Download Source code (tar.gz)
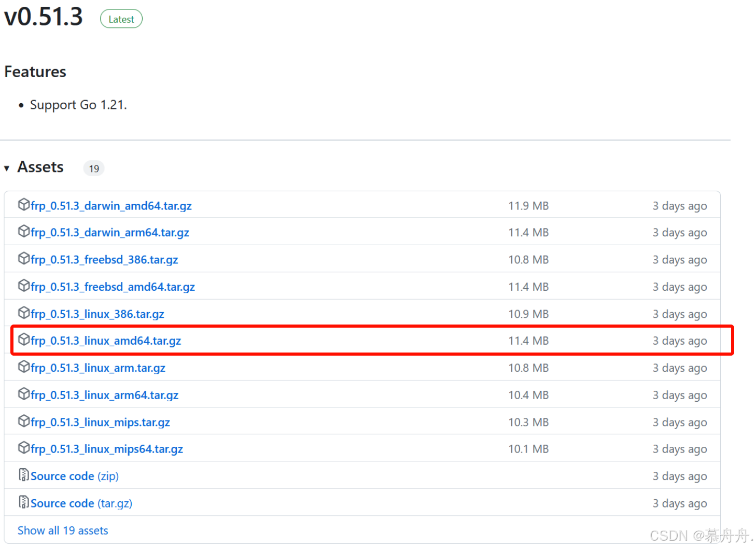This screenshot has width=756, height=549. (x=81, y=504)
